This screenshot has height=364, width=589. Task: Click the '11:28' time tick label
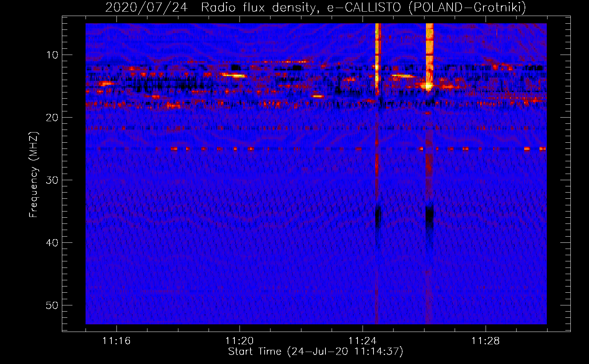click(485, 341)
